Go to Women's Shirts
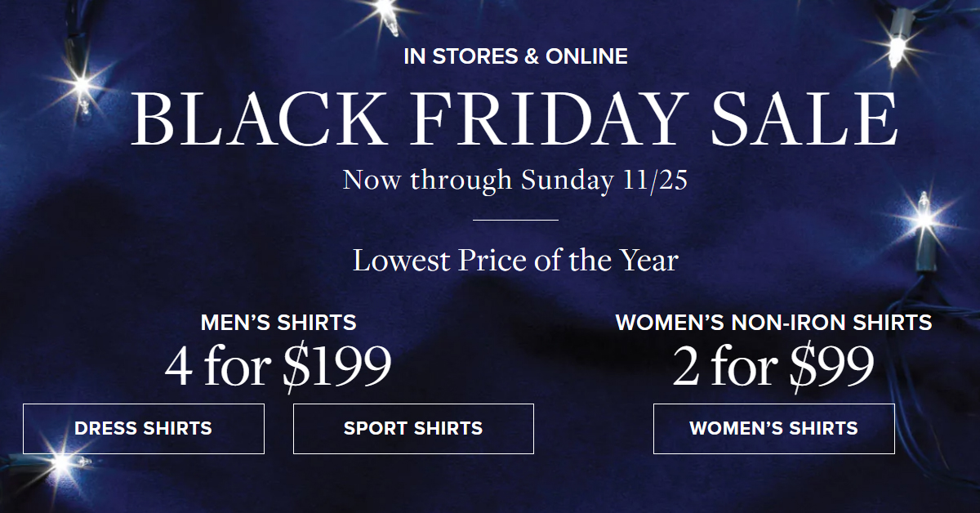 [x=773, y=428]
